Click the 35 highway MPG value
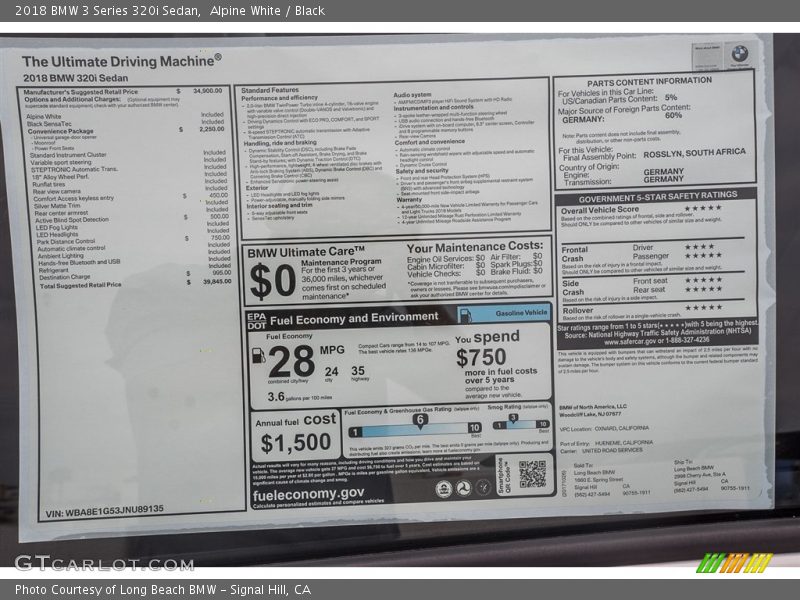 (358, 371)
